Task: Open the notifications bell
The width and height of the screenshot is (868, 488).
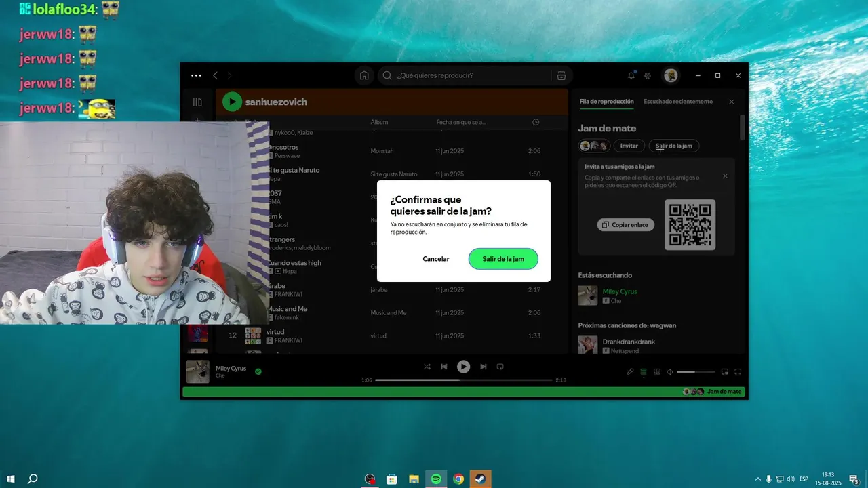Action: [631, 75]
